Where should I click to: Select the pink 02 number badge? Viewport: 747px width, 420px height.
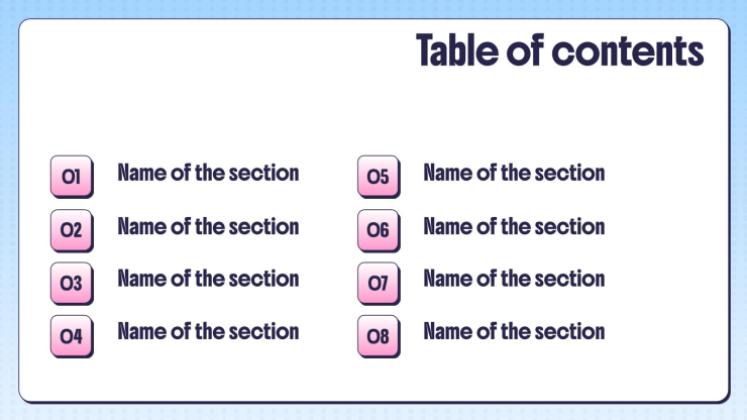pyautogui.click(x=71, y=230)
